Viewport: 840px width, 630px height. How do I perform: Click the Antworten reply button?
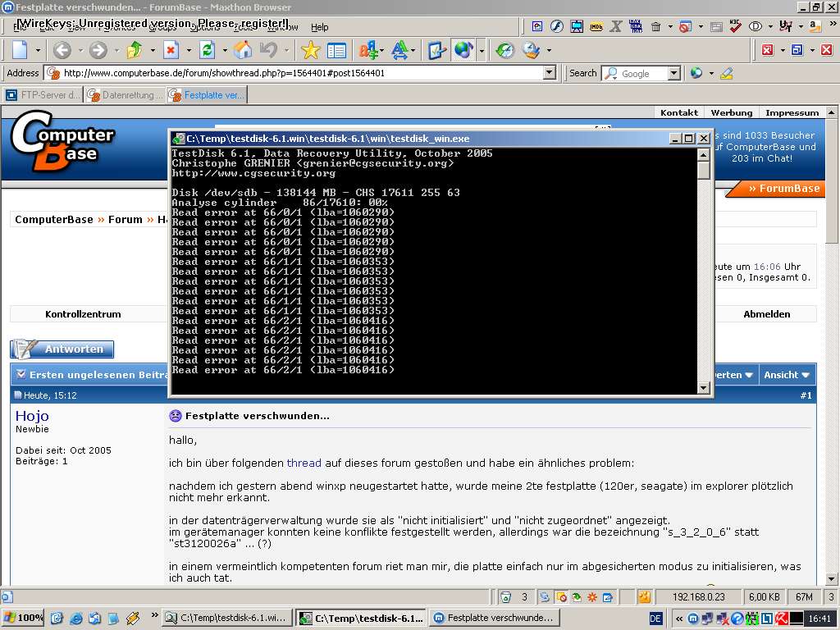[62, 349]
